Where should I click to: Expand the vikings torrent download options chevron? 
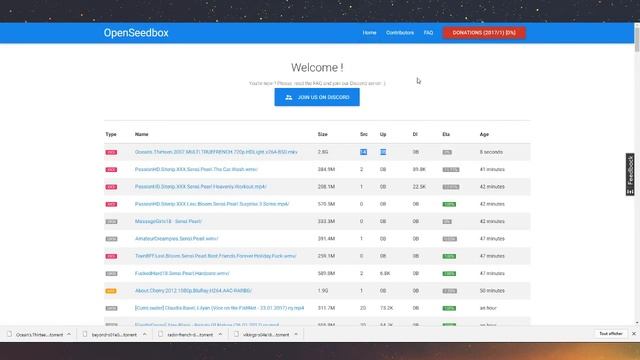(x=296, y=334)
